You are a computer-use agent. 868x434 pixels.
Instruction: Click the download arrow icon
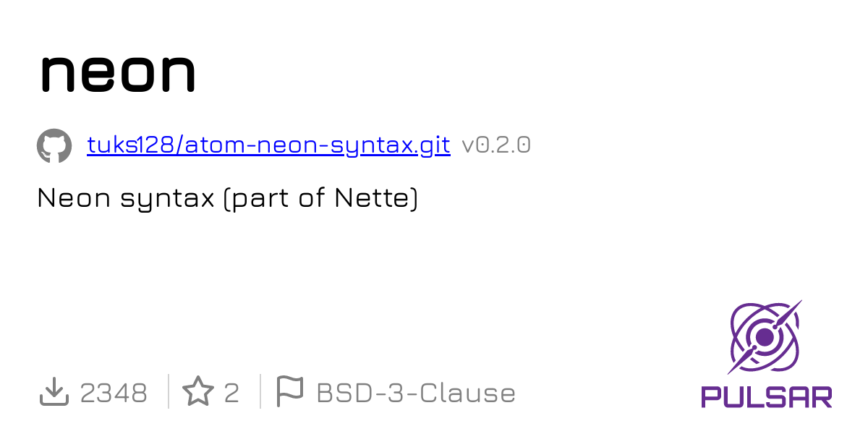pyautogui.click(x=54, y=392)
